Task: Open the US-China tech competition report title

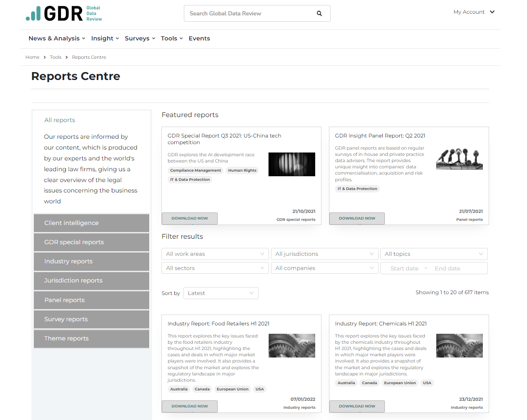Action: click(224, 139)
